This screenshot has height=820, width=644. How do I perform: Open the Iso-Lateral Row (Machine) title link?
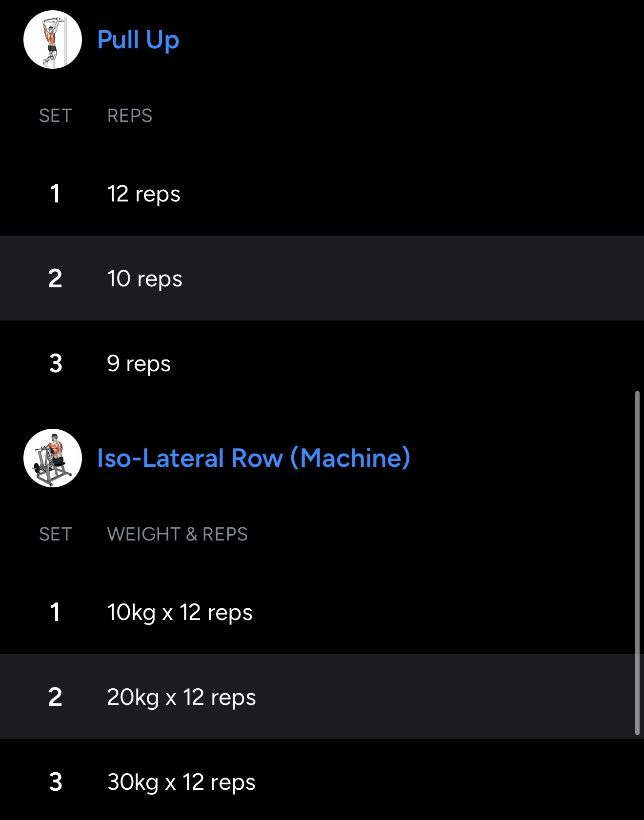[x=253, y=458]
